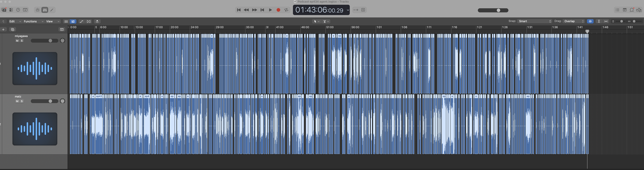Adjust the miyagawa track volume slider

click(x=44, y=41)
